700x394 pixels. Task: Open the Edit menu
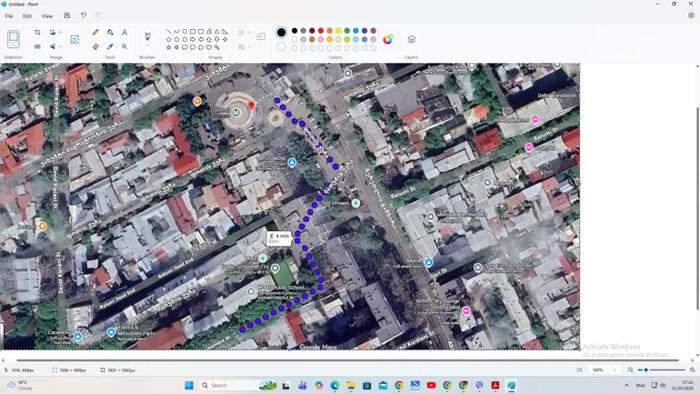[x=27, y=16]
